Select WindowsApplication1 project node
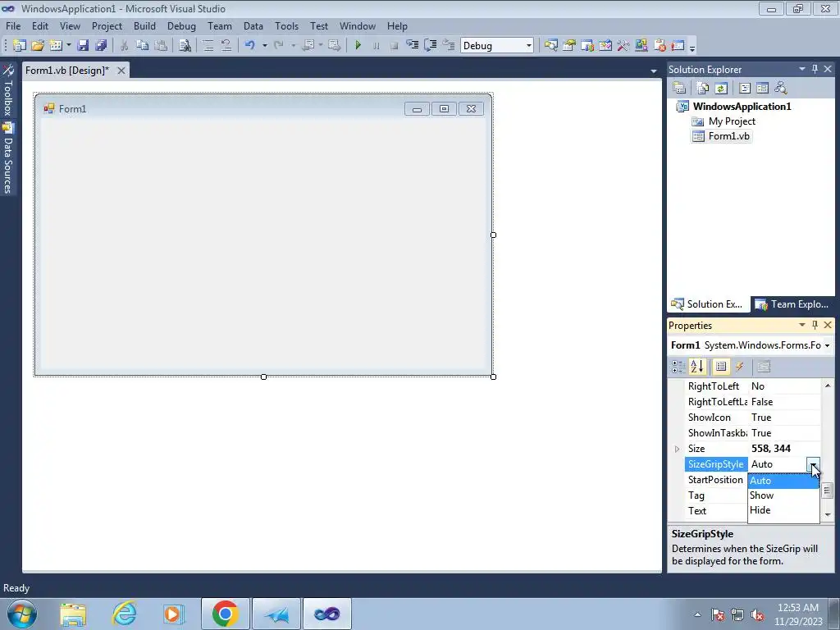 (x=742, y=106)
